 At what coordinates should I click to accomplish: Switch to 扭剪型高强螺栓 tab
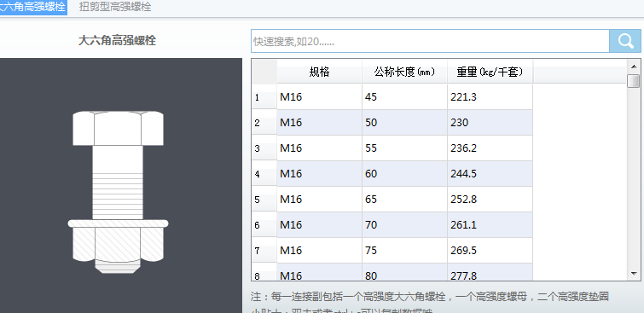click(x=115, y=7)
